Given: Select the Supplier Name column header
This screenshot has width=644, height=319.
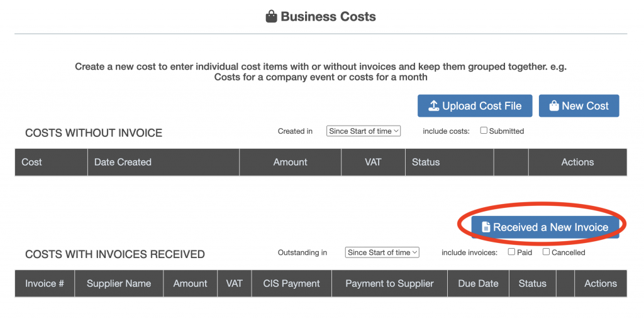Looking at the screenshot, I should (119, 283).
